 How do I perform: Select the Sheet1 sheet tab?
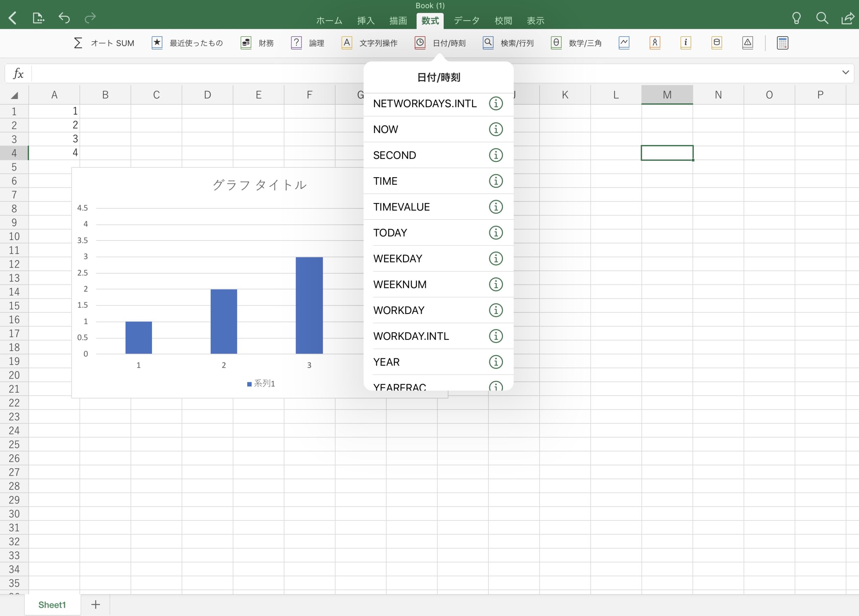pos(52,605)
